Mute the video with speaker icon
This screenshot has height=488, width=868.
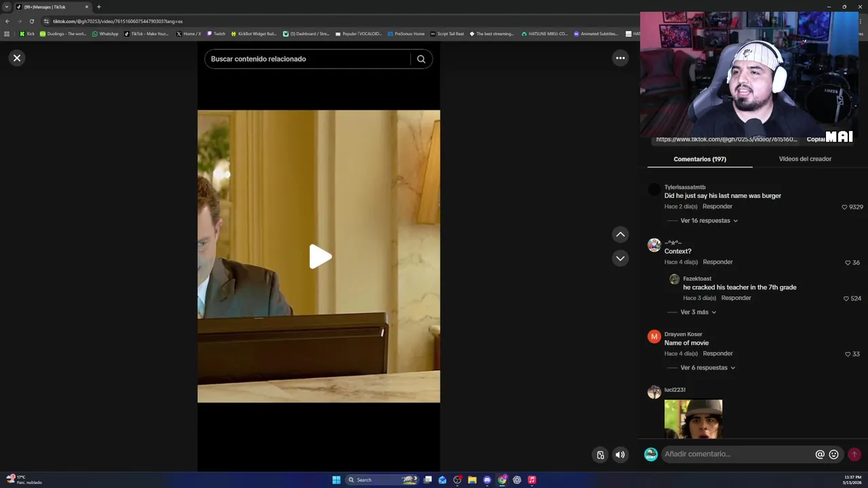(x=620, y=455)
